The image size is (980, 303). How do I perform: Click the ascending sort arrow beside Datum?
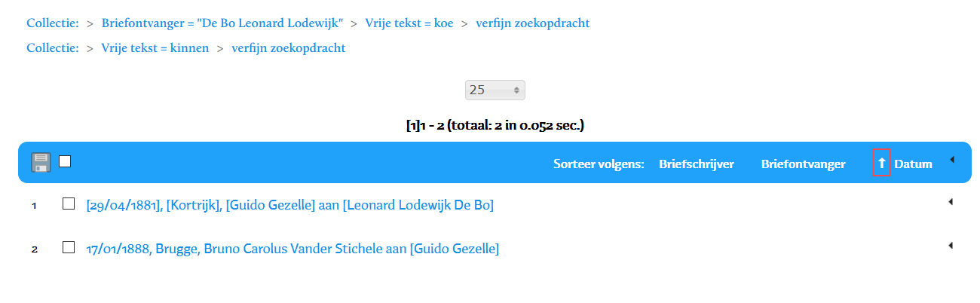point(881,164)
